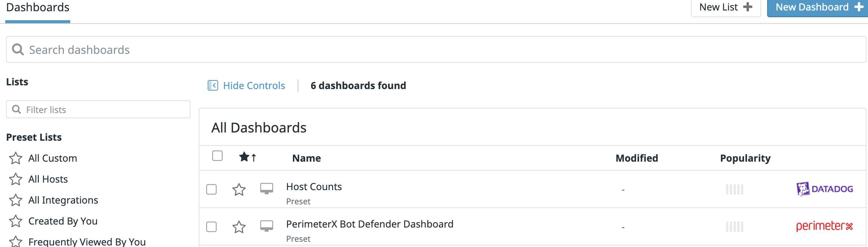Click the Hide Controls panel icon
This screenshot has height=247, width=868.
click(213, 85)
